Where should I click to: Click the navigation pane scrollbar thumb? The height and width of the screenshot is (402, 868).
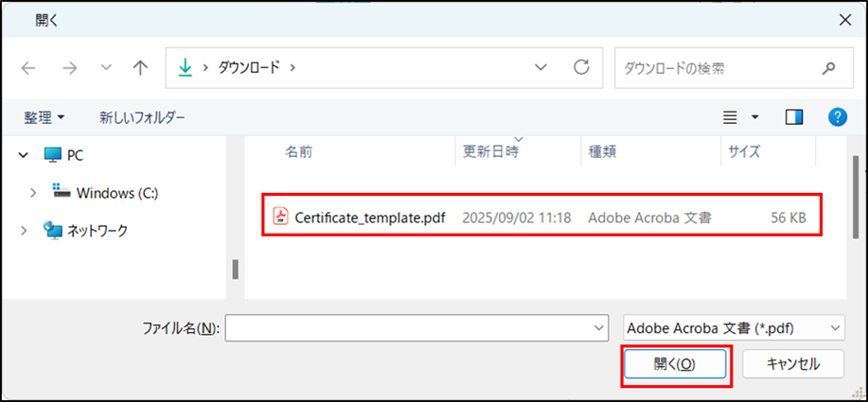[x=236, y=270]
